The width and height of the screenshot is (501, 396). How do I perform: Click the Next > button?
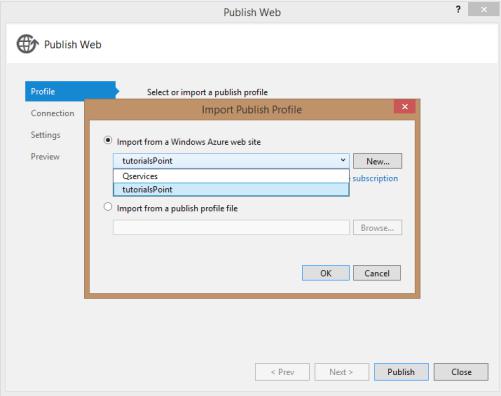342,372
